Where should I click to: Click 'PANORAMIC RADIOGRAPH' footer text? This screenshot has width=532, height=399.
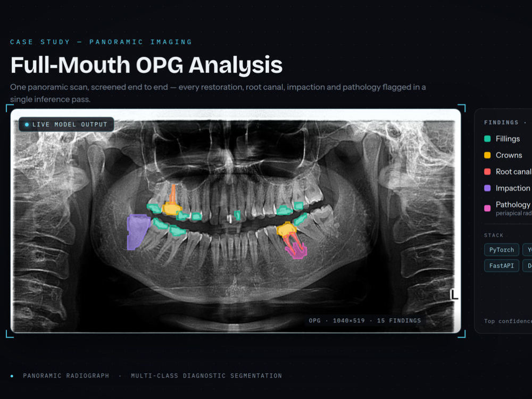click(66, 376)
